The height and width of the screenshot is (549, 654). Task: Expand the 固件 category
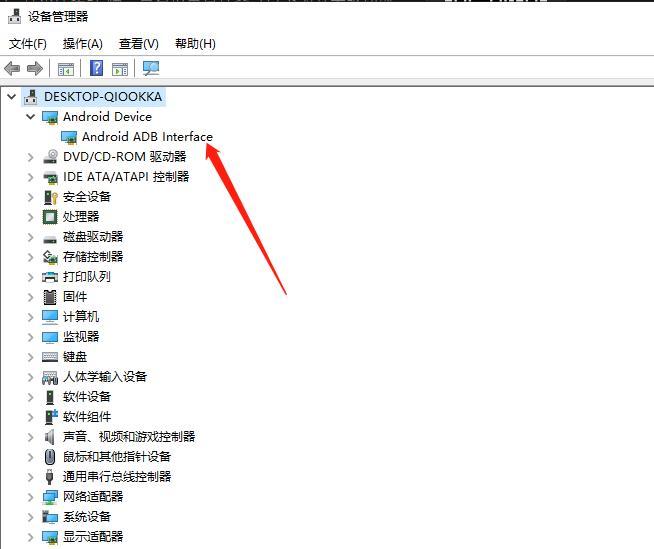pos(30,297)
